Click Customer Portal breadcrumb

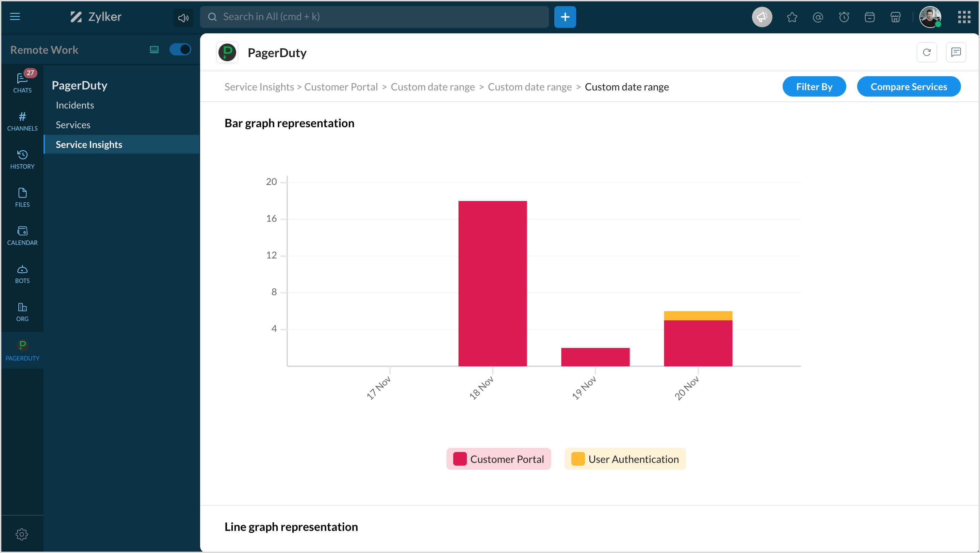pyautogui.click(x=341, y=87)
